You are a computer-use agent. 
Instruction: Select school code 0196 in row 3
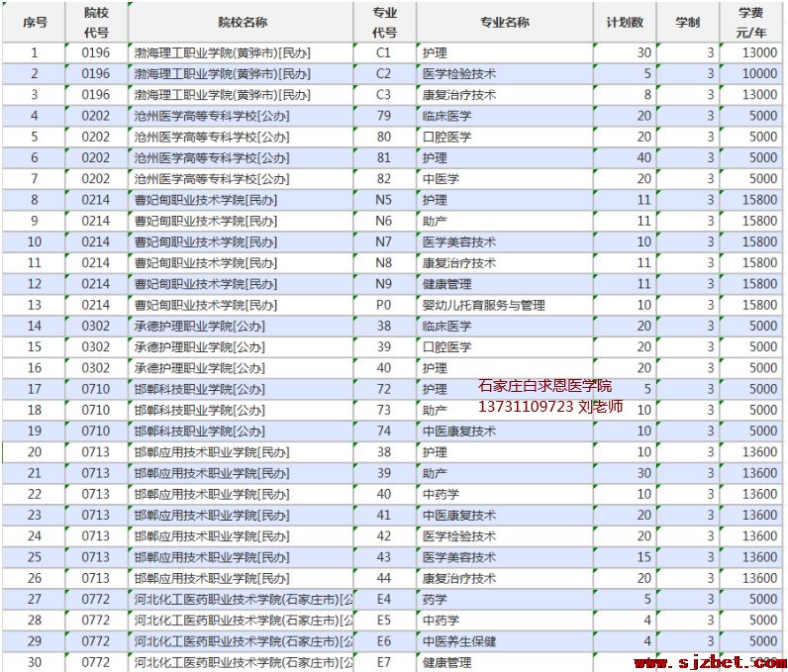[x=96, y=95]
